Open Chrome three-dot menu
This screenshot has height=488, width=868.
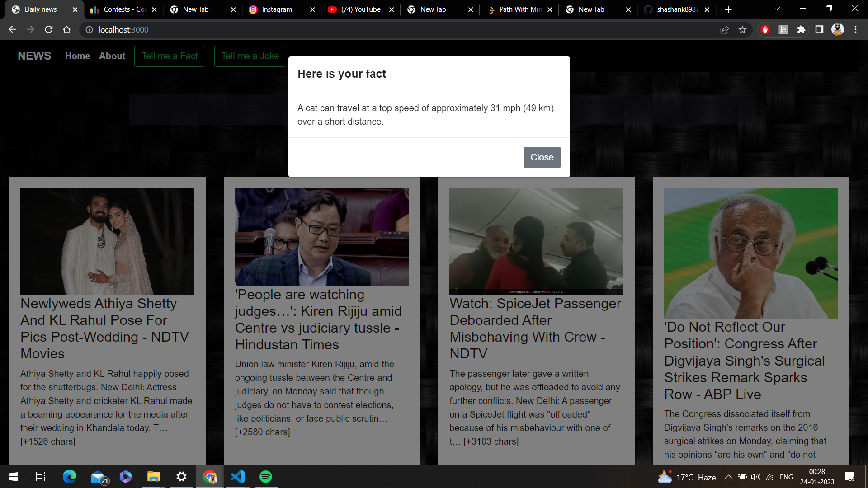tap(855, 30)
